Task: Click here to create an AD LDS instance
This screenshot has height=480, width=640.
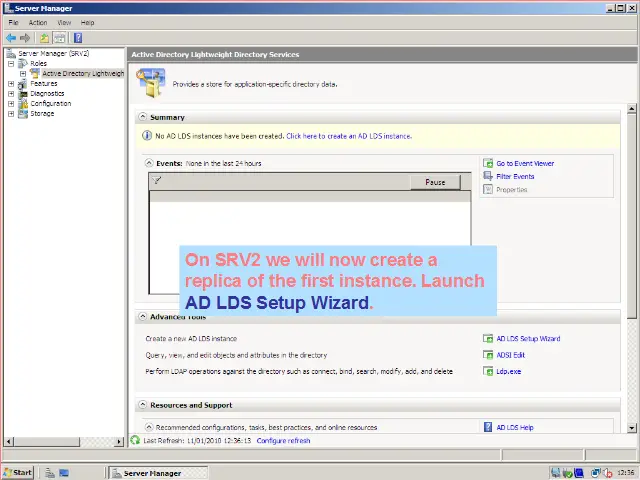Action: tap(349, 136)
